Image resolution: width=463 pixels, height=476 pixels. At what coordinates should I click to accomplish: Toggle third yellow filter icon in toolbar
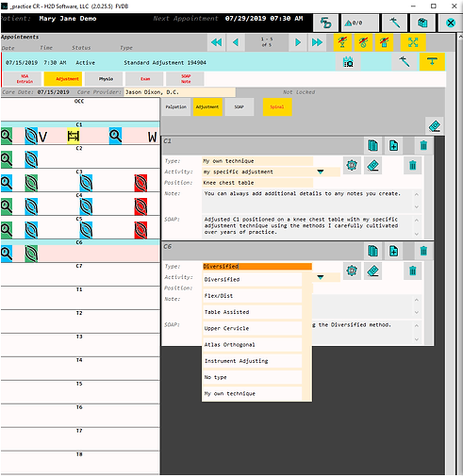[384, 42]
